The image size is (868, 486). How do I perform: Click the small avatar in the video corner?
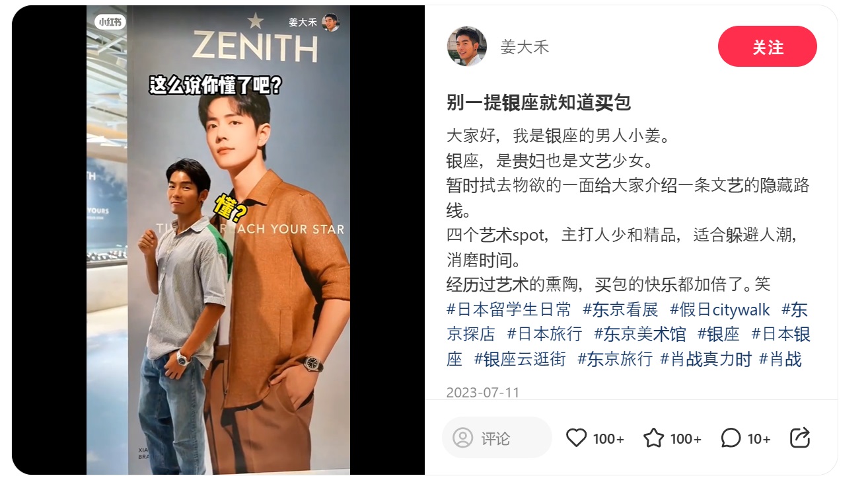tap(331, 22)
